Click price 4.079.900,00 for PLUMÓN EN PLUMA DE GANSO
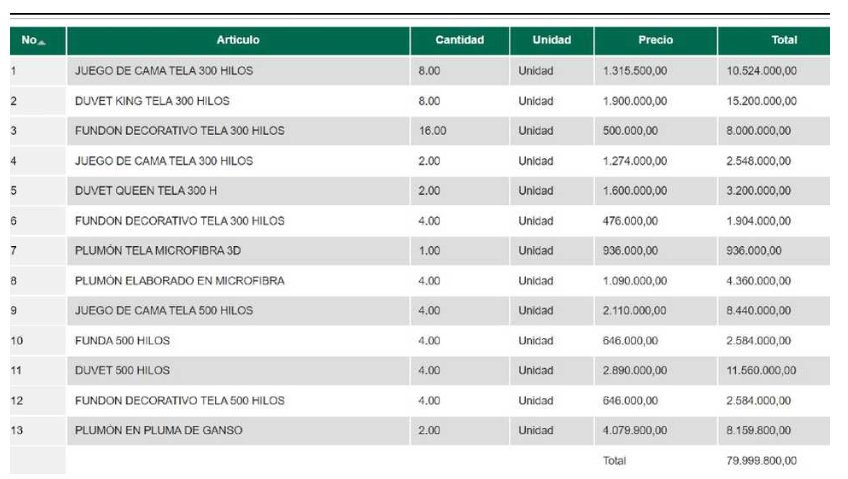 point(635,431)
